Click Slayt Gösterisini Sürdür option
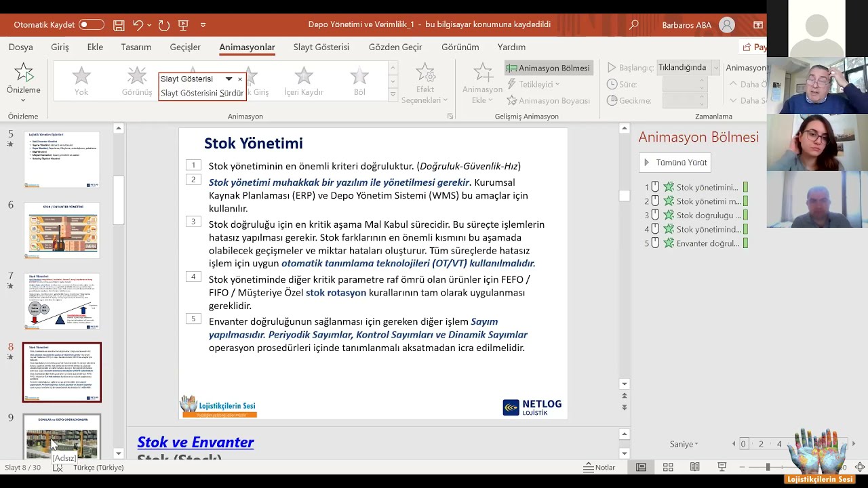Screen dimensions: 868x488 pyautogui.click(x=202, y=93)
